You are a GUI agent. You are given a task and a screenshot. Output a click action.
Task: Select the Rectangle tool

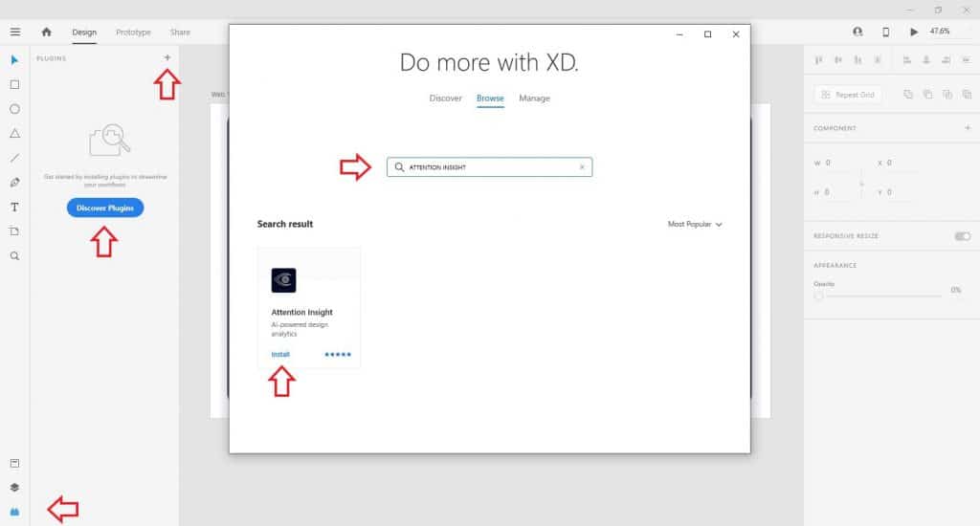14,84
